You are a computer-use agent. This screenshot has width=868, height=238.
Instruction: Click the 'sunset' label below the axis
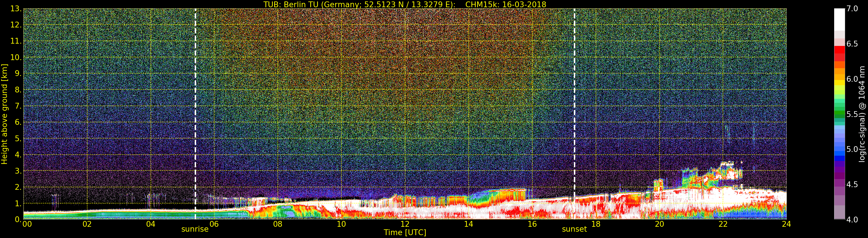point(574,229)
